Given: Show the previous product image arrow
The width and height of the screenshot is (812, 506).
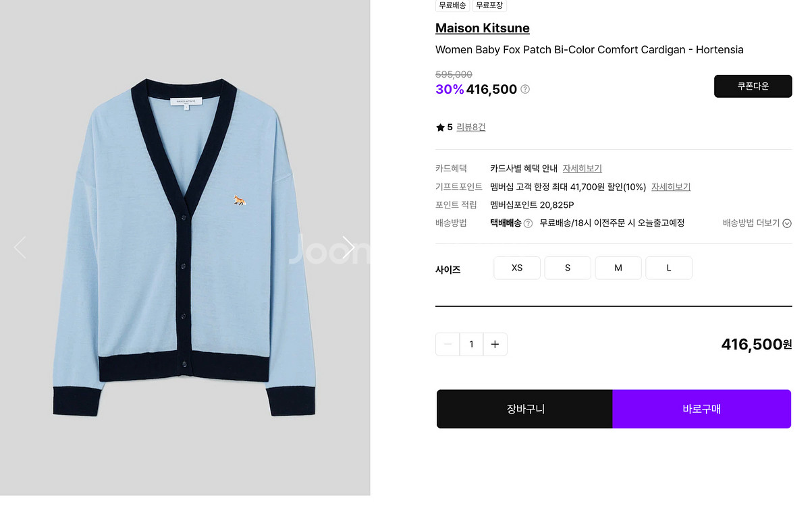Looking at the screenshot, I should click(20, 248).
